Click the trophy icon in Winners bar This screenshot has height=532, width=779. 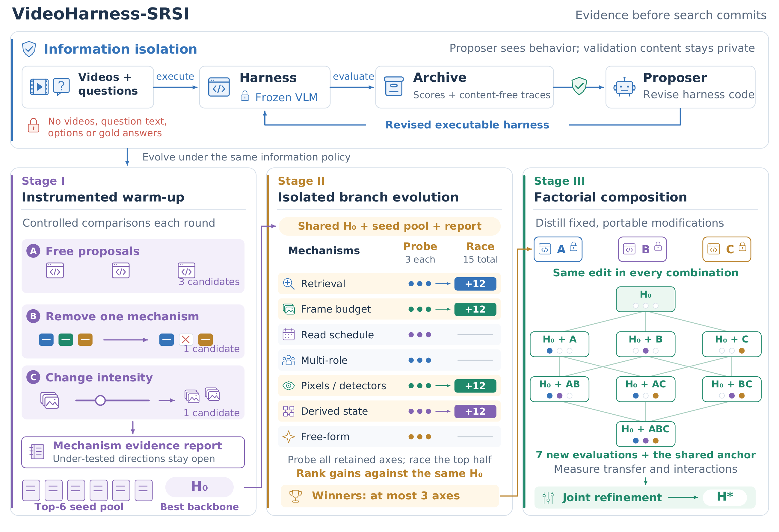295,496
